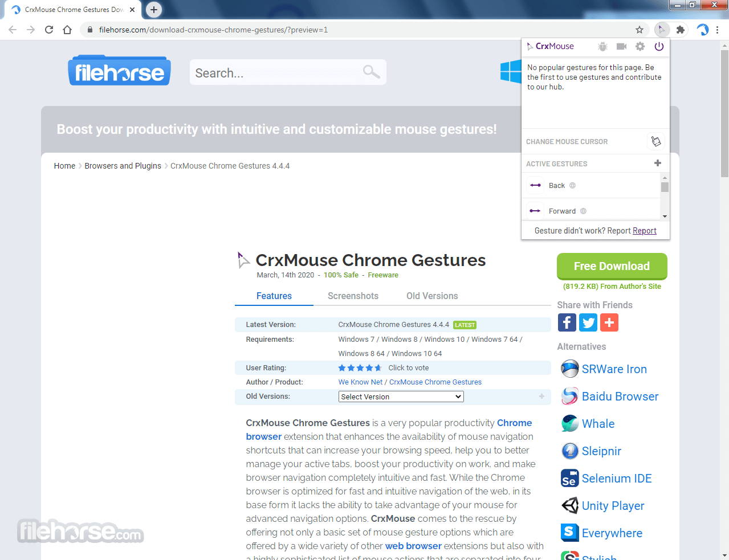The width and height of the screenshot is (729, 560).
Task: Click the 100% Safe label
Action: [341, 275]
